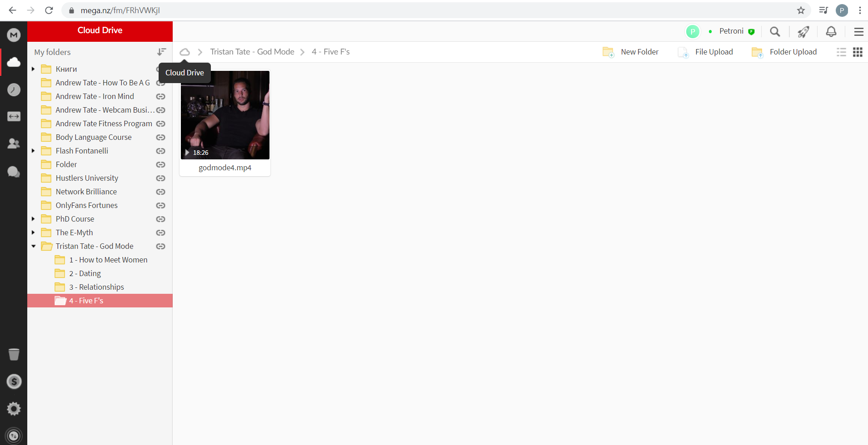Click the link icon beside Andrew Tate - Iron Mind
The height and width of the screenshot is (445, 868).
point(160,97)
